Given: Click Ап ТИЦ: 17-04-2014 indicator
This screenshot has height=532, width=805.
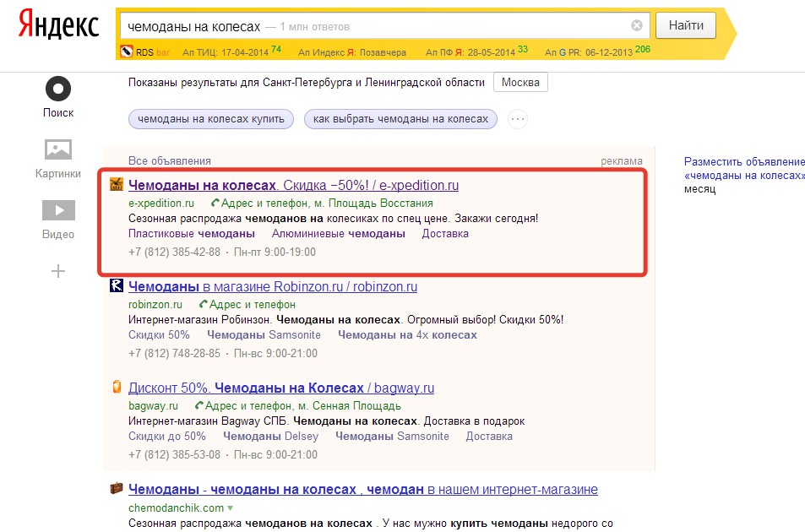Looking at the screenshot, I should coord(231,52).
